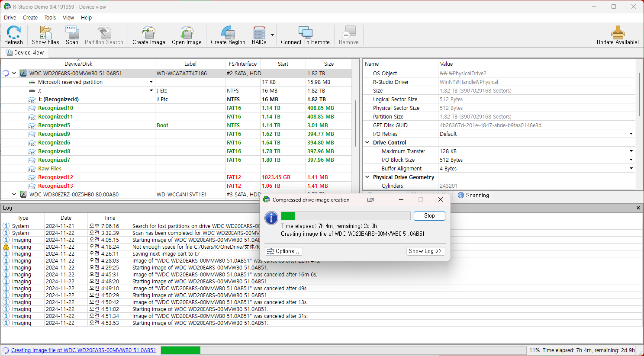644x356 pixels.
Task: Open the Tools menu
Action: click(50, 18)
